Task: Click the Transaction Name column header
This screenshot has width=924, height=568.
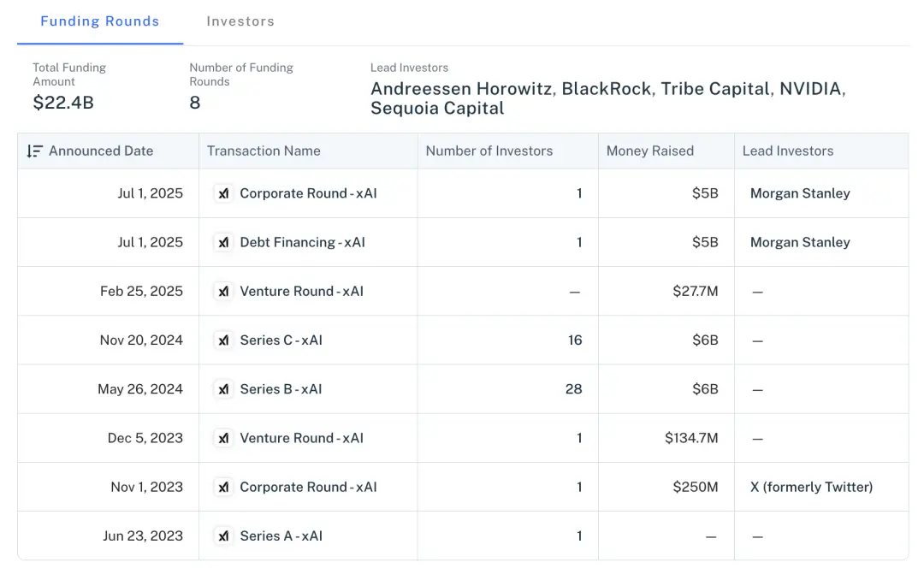Action: tap(264, 151)
